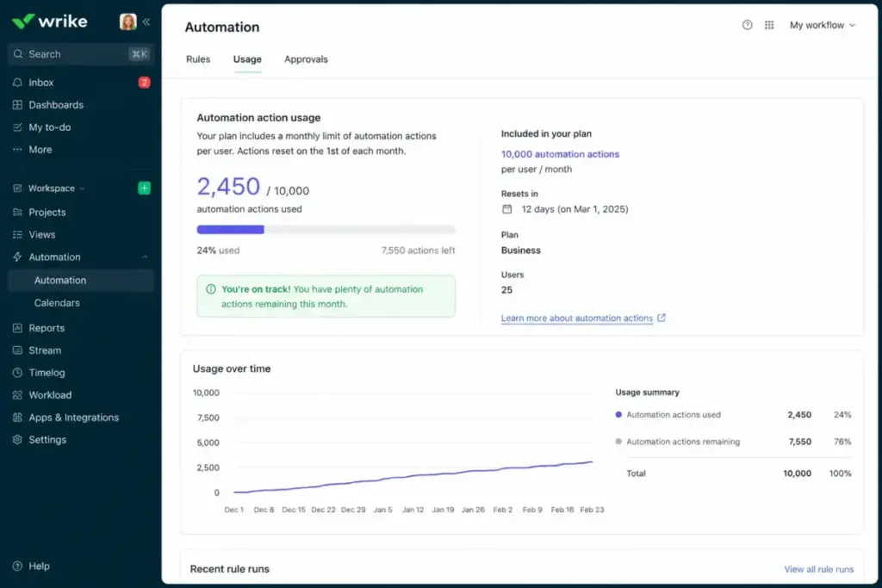Image resolution: width=882 pixels, height=588 pixels.
Task: Click the Timelog clock icon
Action: tap(17, 373)
